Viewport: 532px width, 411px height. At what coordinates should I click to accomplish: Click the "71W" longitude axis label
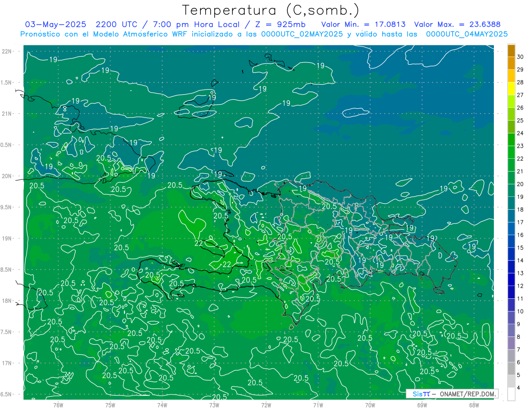318,405
